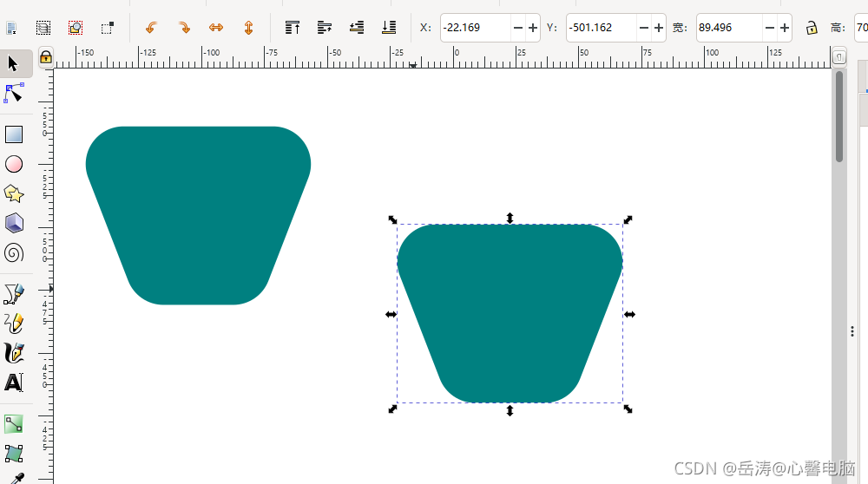868x484 pixels.
Task: Click the top-left corner scale handle
Action: pos(392,219)
